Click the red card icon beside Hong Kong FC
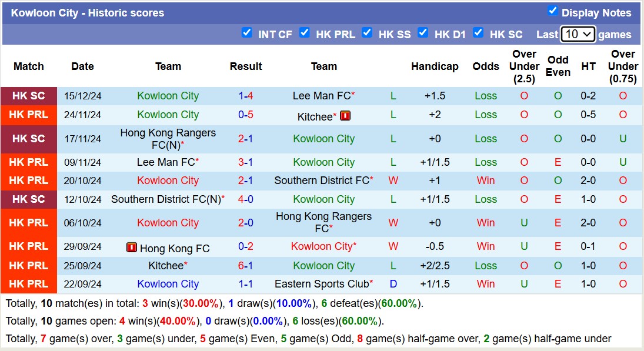The width and height of the screenshot is (644, 351). click(x=132, y=248)
